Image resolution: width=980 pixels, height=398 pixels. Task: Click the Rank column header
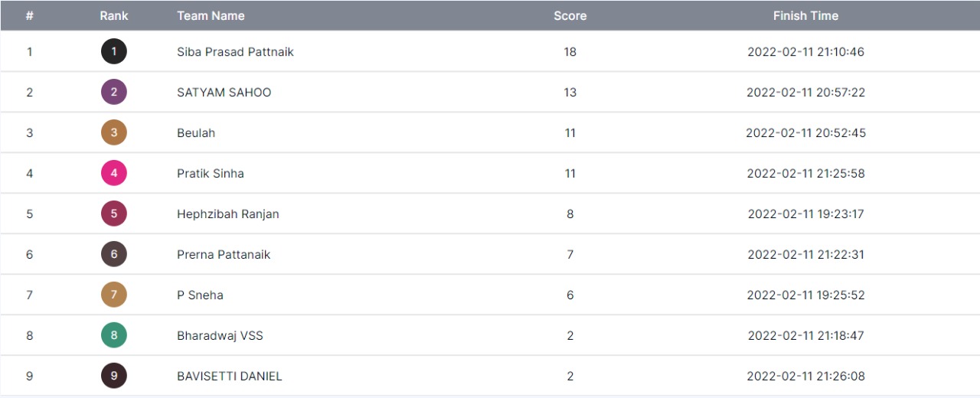click(114, 15)
